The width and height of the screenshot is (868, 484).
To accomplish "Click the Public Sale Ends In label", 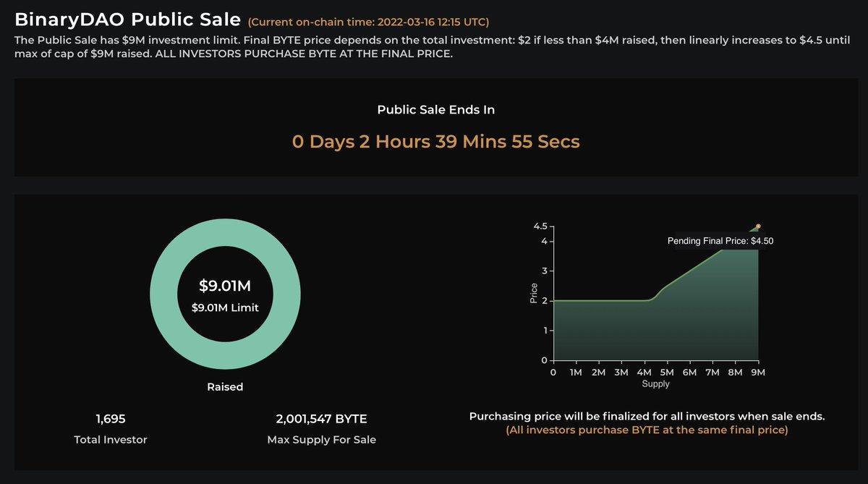I will (x=435, y=110).
